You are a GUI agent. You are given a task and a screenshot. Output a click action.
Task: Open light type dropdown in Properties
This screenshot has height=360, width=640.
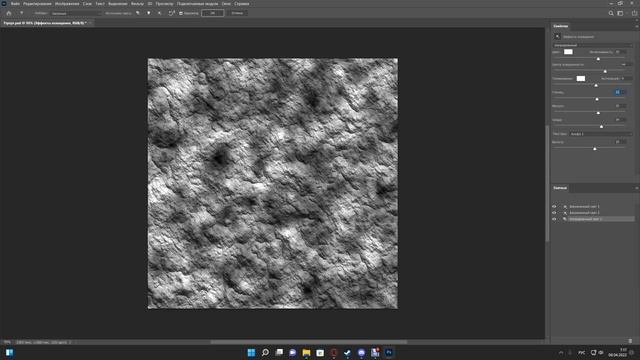(x=592, y=45)
